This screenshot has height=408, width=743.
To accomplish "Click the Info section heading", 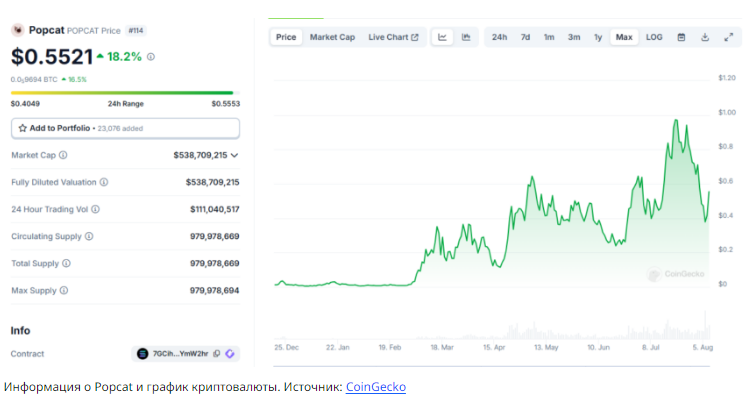I will point(20,331).
